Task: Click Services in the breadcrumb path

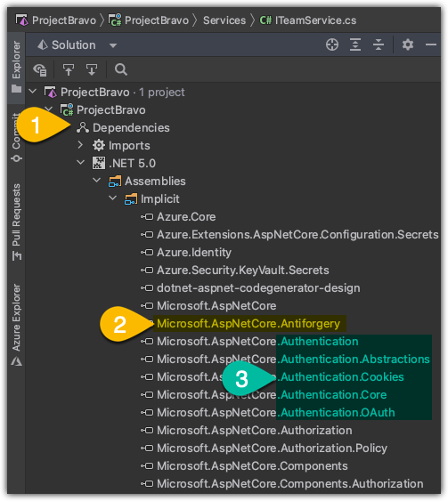Action: [224, 20]
